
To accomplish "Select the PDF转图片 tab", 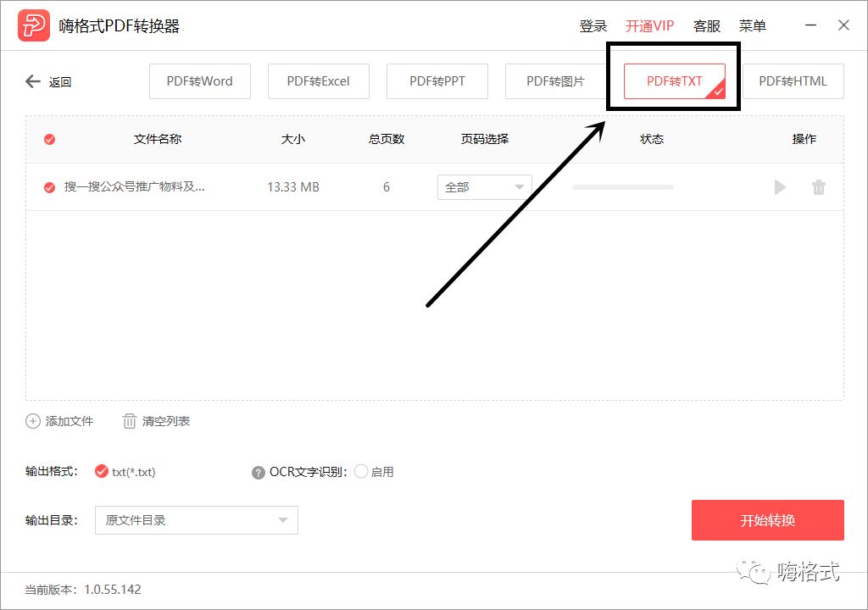I will pos(555,81).
